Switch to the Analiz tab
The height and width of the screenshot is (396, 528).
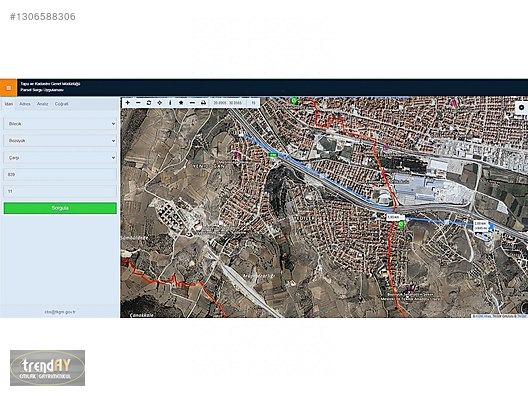[43, 104]
